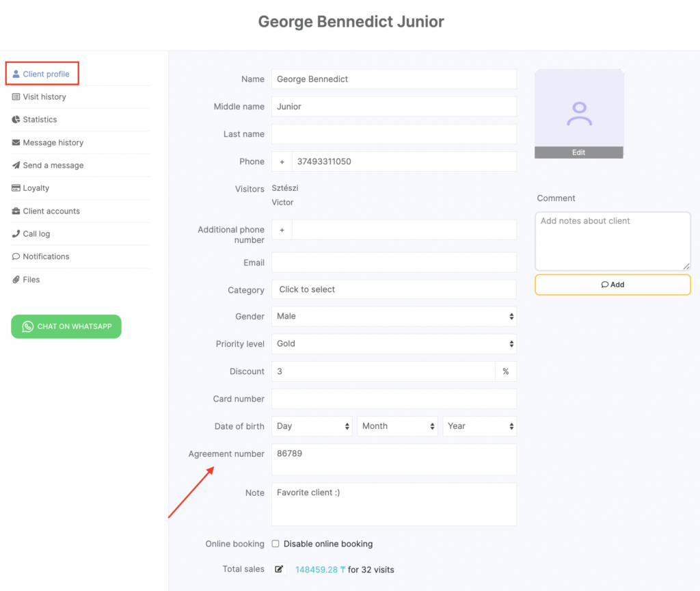Click the Loyalty card icon
Image resolution: width=700 pixels, height=591 pixels.
[x=16, y=188]
